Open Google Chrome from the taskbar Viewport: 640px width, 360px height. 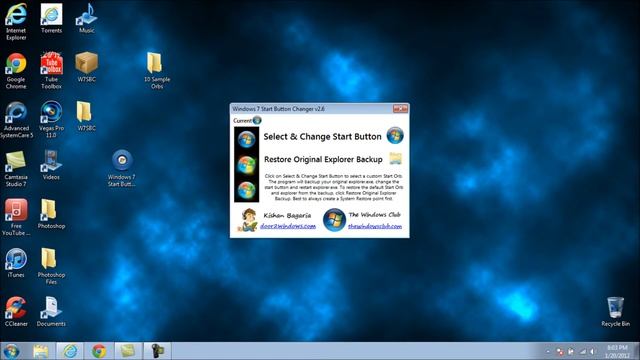[99, 351]
